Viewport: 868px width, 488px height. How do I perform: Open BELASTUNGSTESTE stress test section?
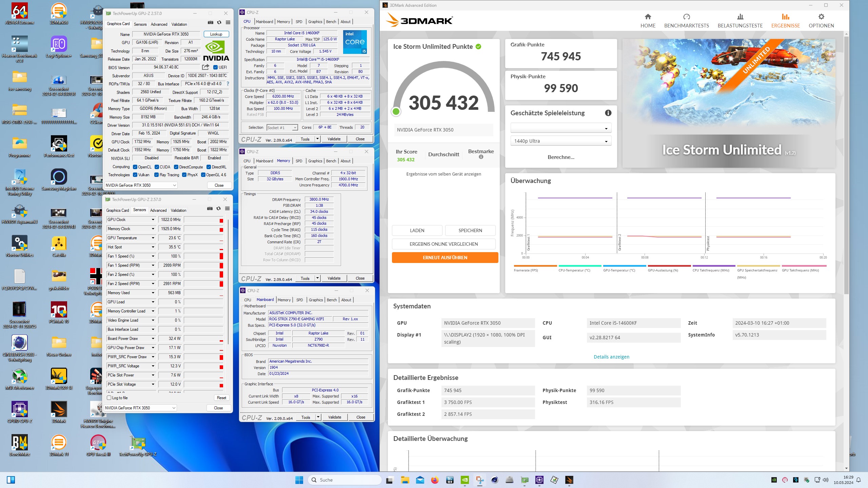tap(740, 21)
